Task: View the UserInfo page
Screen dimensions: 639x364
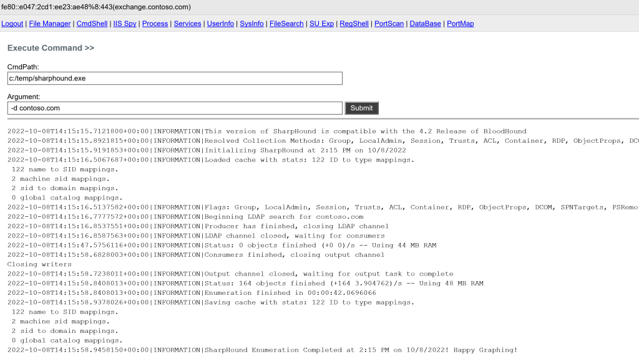Action: coord(220,24)
